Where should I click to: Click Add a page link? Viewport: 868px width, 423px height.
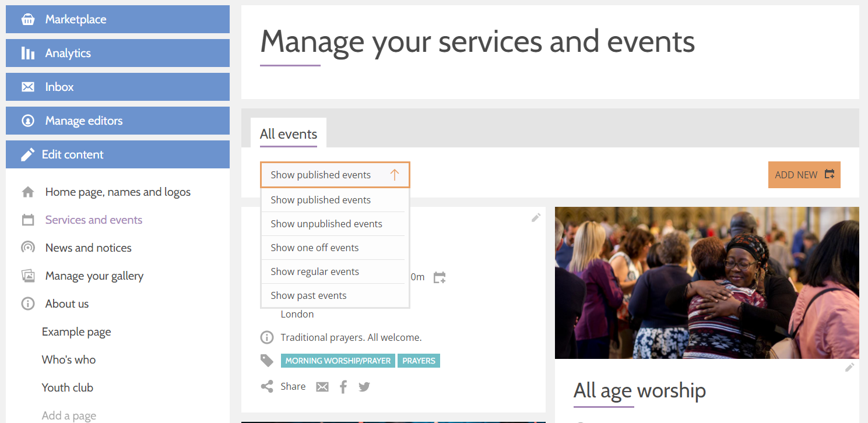tap(69, 415)
